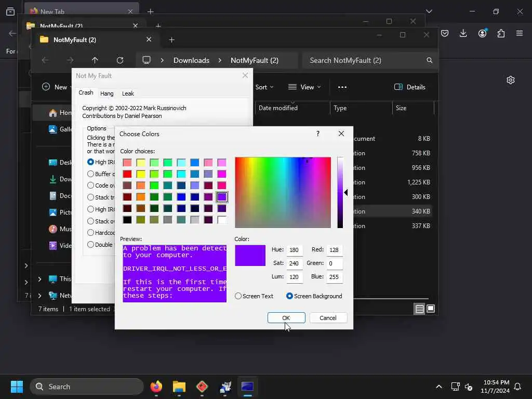Click NotMyFault (2) breadcrumb segment
Screen dimensions: 532x399
[255, 60]
